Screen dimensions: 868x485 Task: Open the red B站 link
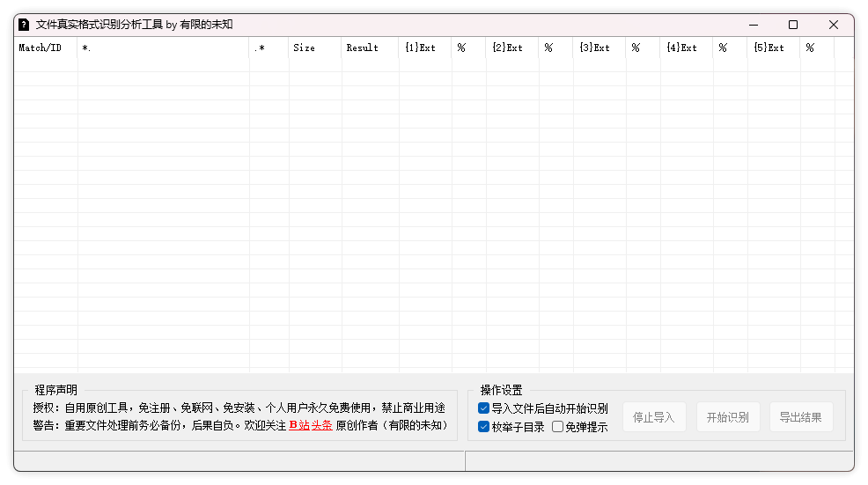click(299, 425)
